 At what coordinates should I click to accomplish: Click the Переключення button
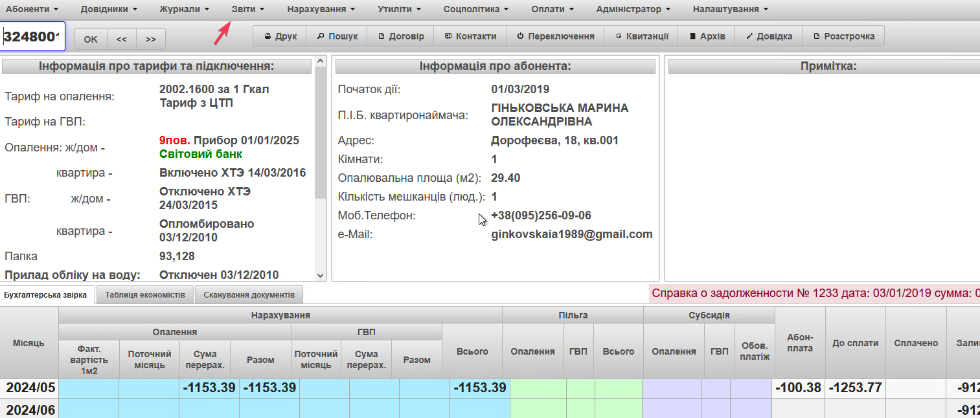[x=555, y=36]
